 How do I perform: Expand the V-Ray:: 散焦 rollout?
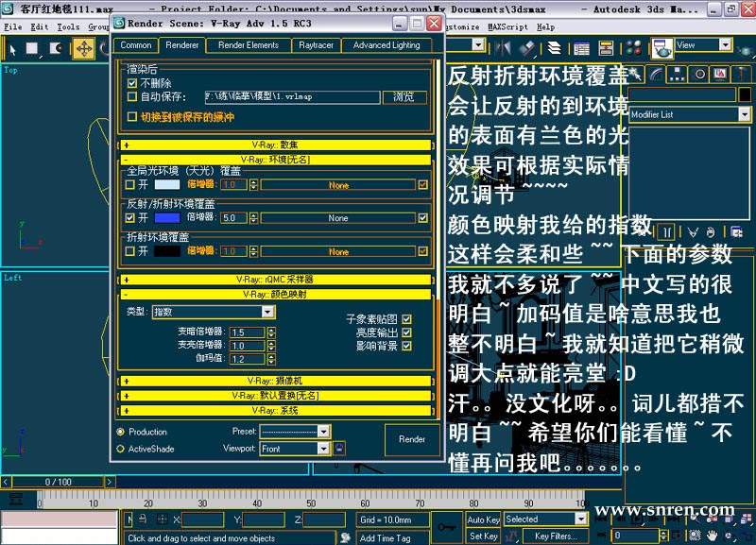point(275,145)
